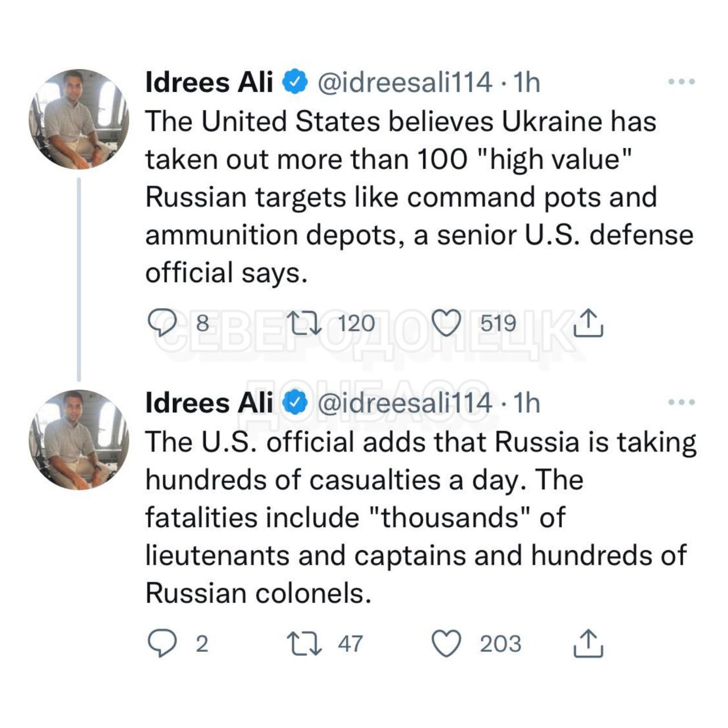Open the more options menu on first tweet
Image resolution: width=728 pixels, height=728 pixels.
681,82
